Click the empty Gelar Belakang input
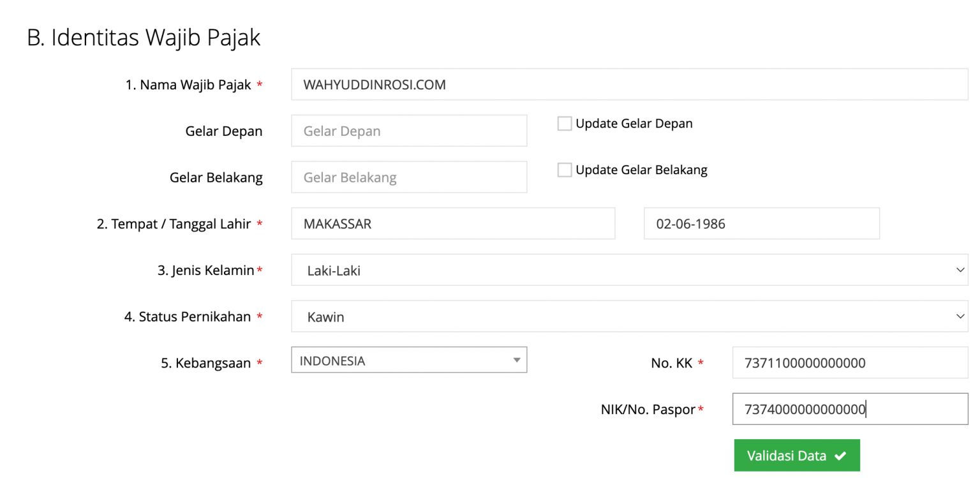980x478 pixels. coord(408,177)
